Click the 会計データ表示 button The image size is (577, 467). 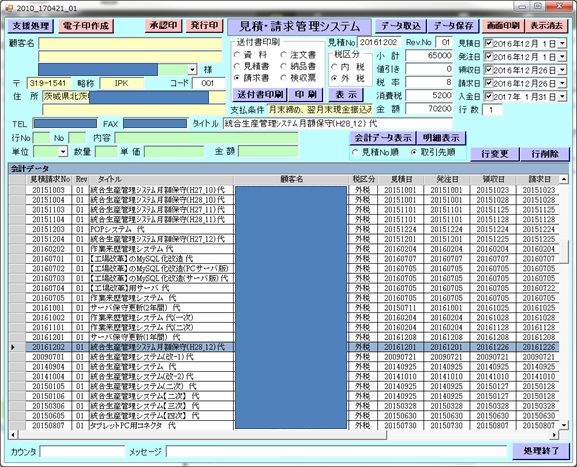point(383,138)
